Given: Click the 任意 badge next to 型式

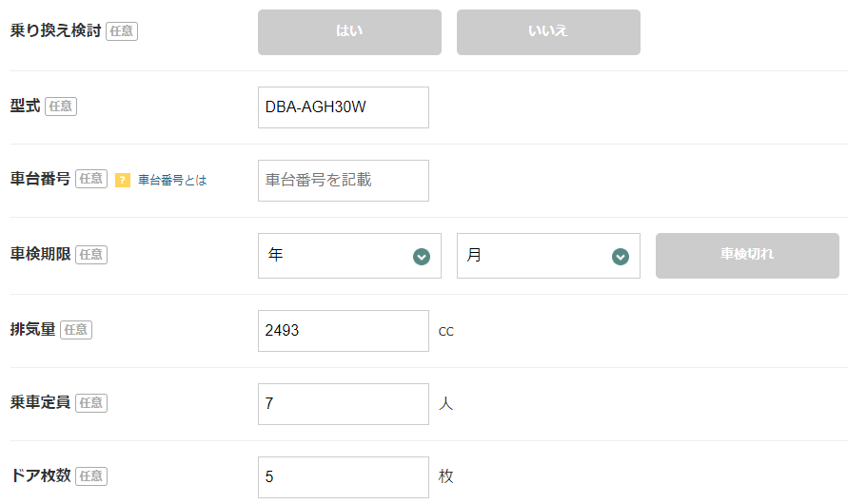Looking at the screenshot, I should click(61, 107).
